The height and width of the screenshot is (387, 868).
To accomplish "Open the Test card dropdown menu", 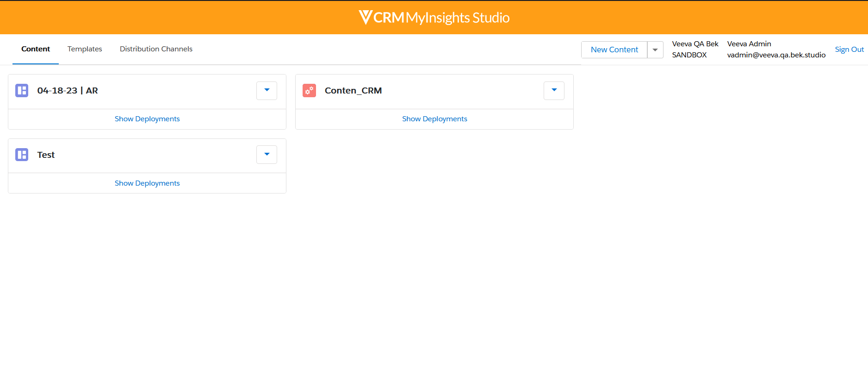I will pyautogui.click(x=267, y=155).
